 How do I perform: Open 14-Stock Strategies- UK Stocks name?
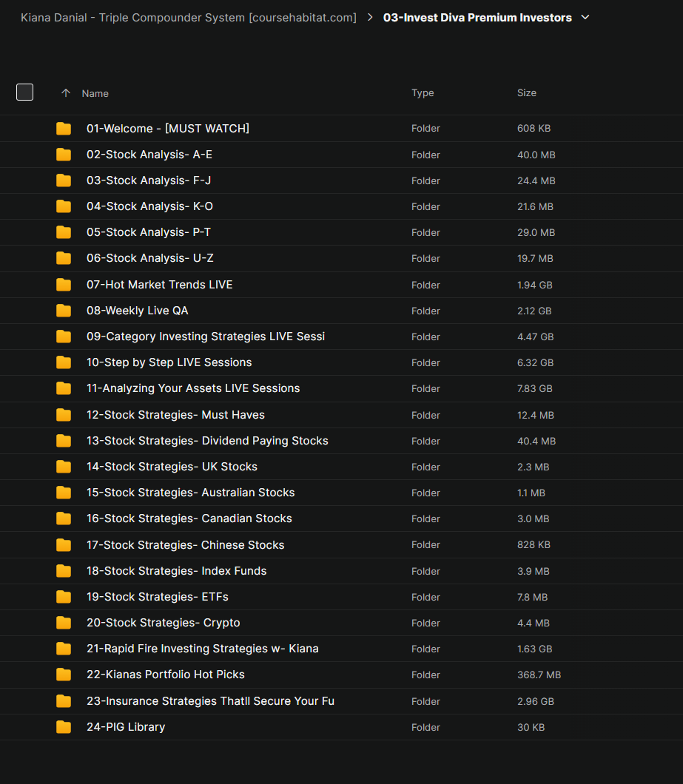(172, 467)
